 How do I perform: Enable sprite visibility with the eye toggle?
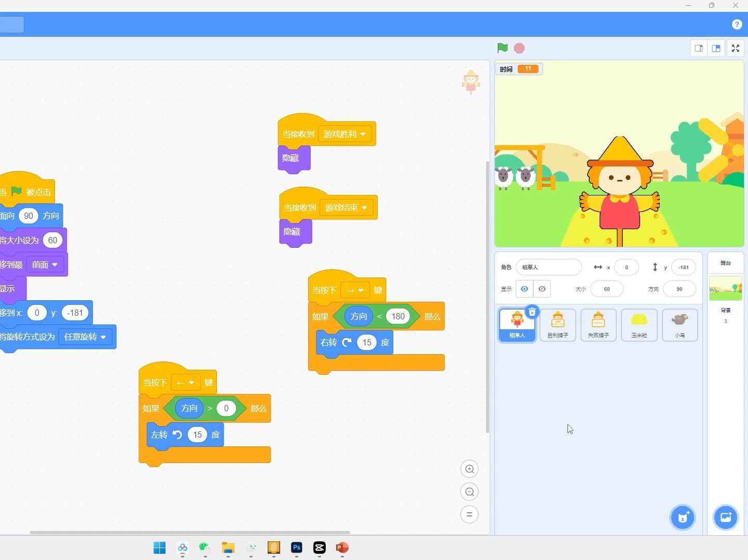(524, 289)
